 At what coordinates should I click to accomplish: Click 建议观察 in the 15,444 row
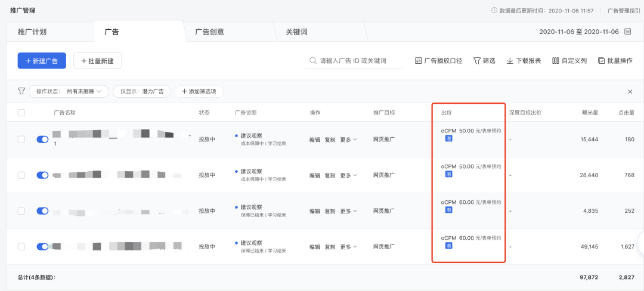click(x=252, y=135)
